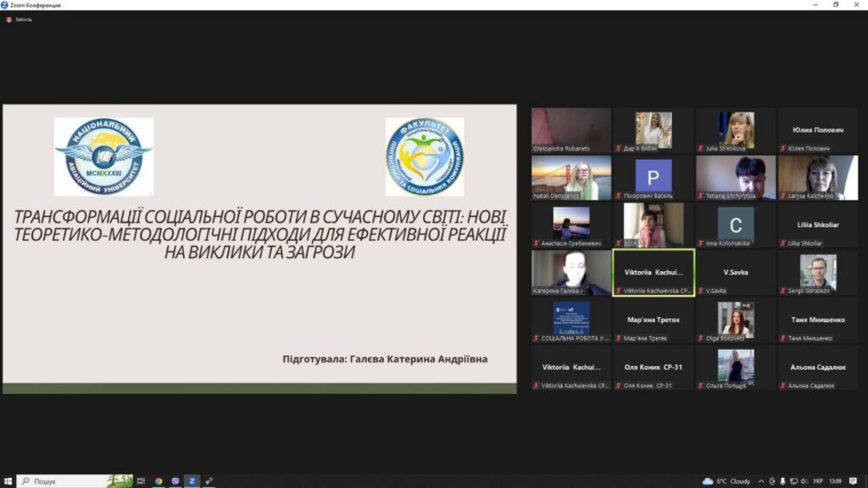Launch Google Chrome from the taskbar
Screen dimensions: 868x488
tap(159, 480)
